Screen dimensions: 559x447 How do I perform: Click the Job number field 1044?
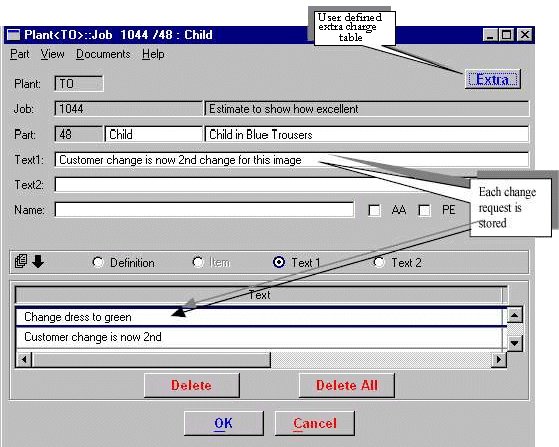pyautogui.click(x=128, y=109)
